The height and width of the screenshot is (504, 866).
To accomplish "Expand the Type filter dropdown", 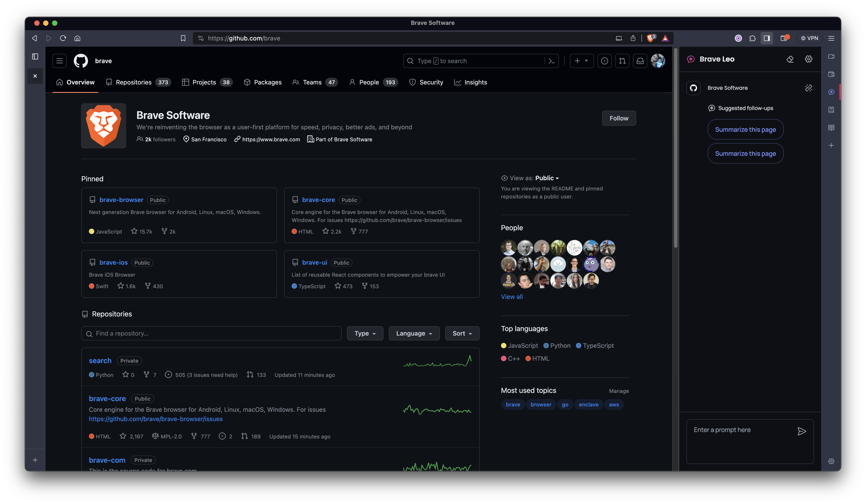I will [x=365, y=333].
